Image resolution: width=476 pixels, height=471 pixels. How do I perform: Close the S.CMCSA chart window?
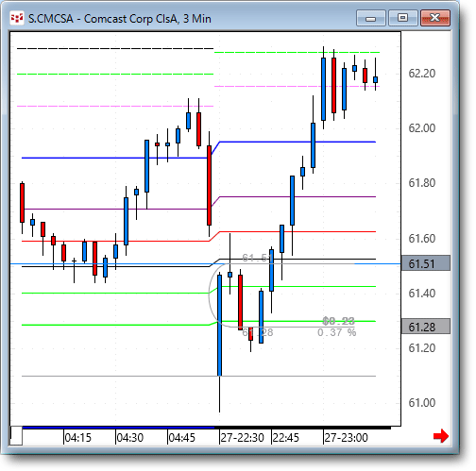(435, 18)
